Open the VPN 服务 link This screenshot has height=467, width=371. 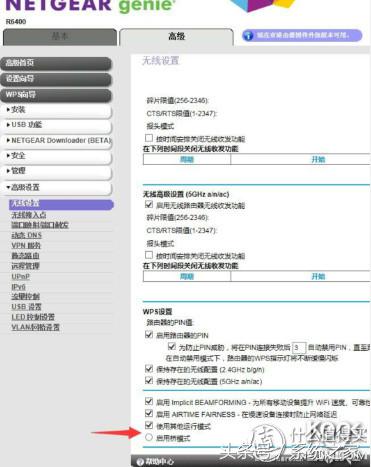26,246
